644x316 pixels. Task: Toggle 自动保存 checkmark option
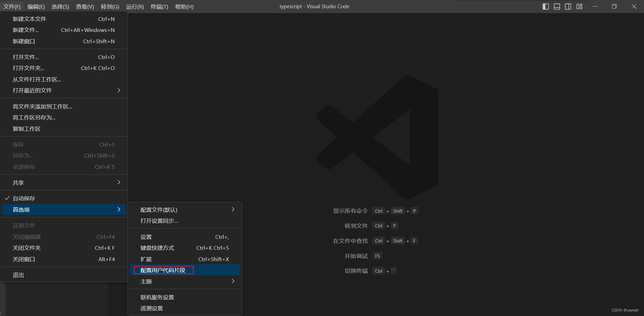tap(64, 198)
